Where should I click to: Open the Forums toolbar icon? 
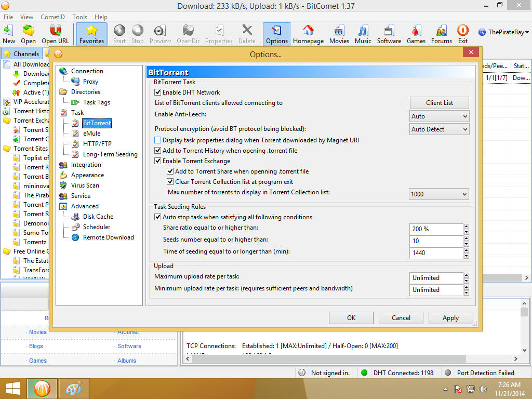(442, 34)
